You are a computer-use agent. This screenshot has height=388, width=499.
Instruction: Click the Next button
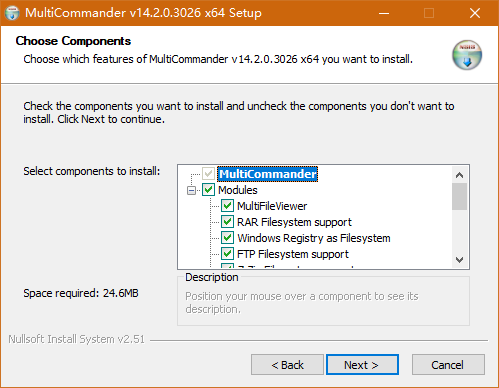coord(362,365)
